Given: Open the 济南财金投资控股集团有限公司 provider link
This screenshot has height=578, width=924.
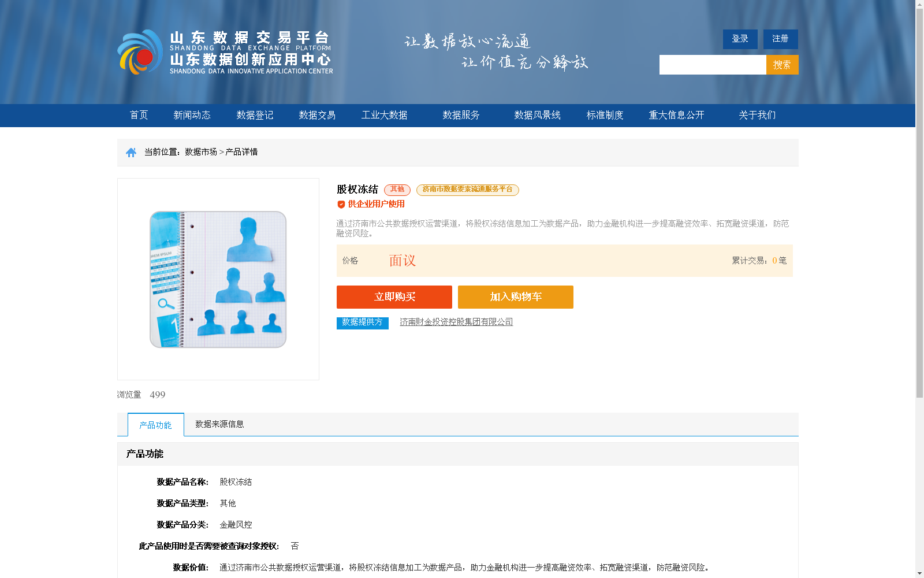Looking at the screenshot, I should pyautogui.click(x=456, y=322).
